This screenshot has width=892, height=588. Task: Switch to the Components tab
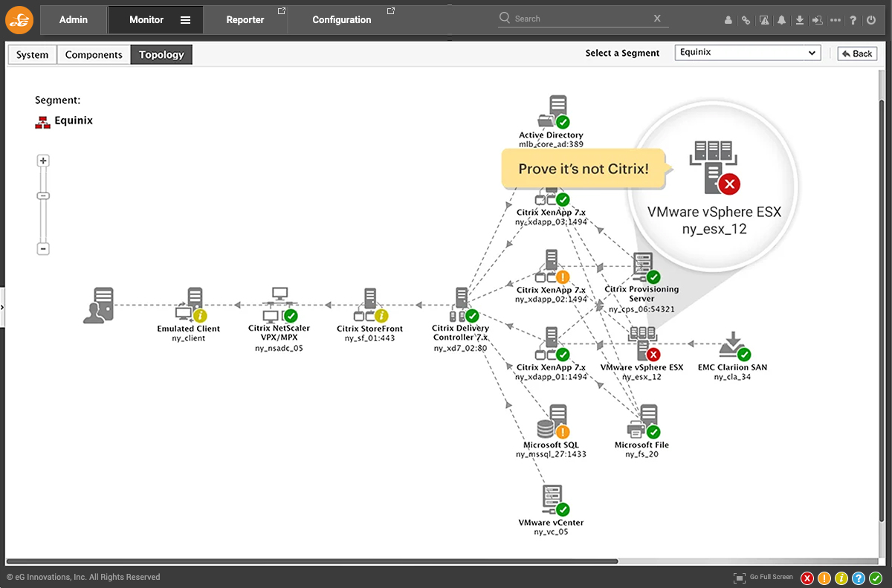point(94,54)
